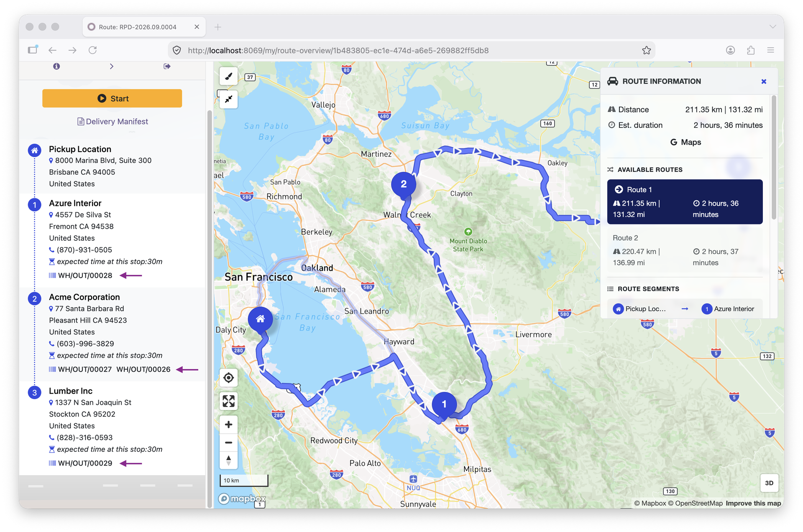
Task: Click the browser address bar URL
Action: [338, 50]
